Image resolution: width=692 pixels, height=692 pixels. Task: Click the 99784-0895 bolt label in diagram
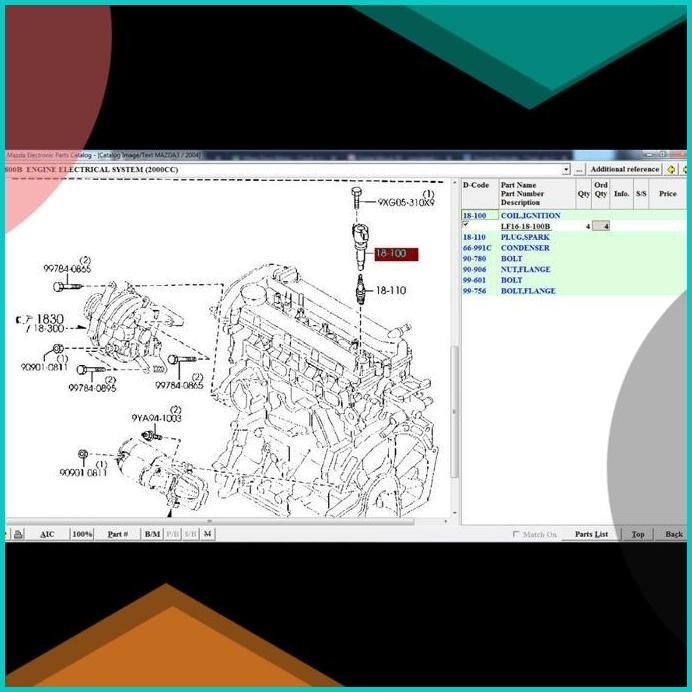(92, 388)
